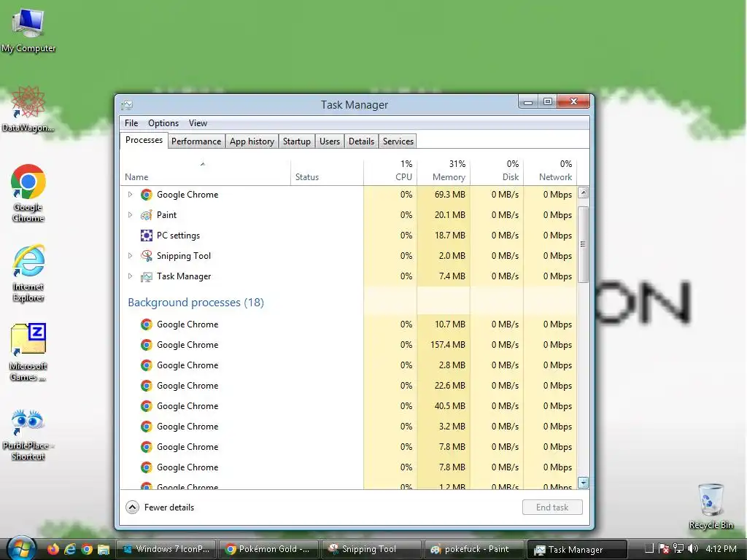747x560 pixels.
Task: Switch to Pokémon Gold Chrome taskbar window
Action: pos(269,549)
